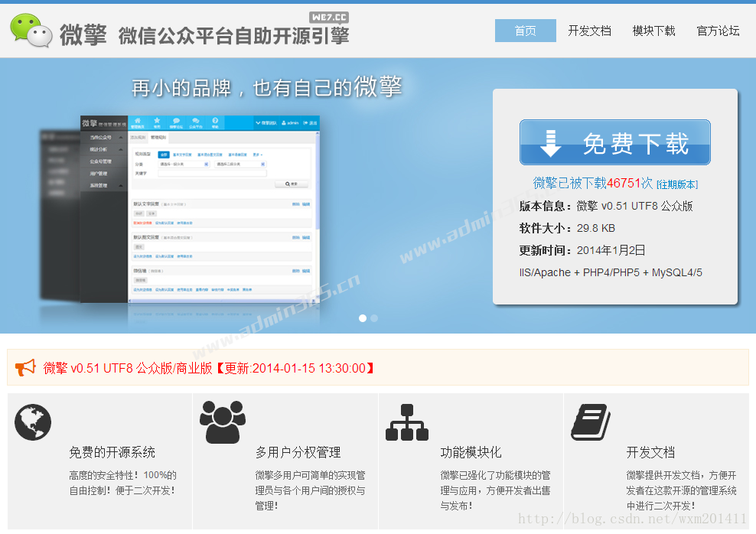Click the multi-user group icon
This screenshot has width=756, height=534.
[222, 422]
